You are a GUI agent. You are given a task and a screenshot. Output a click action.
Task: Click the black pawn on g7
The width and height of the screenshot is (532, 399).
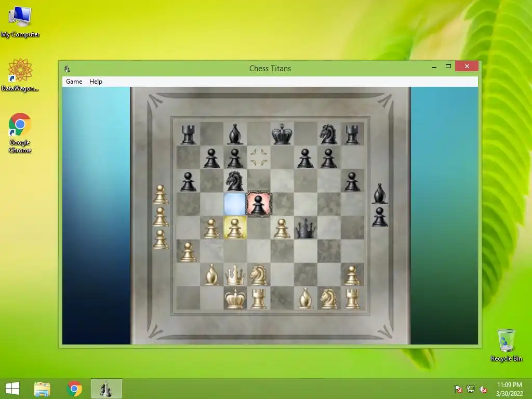[x=328, y=158]
